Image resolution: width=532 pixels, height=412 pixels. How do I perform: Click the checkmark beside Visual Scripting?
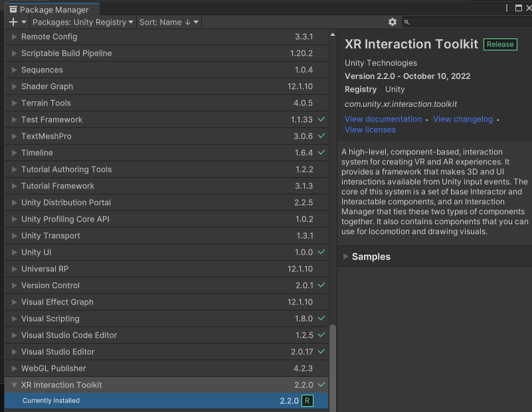click(x=322, y=318)
